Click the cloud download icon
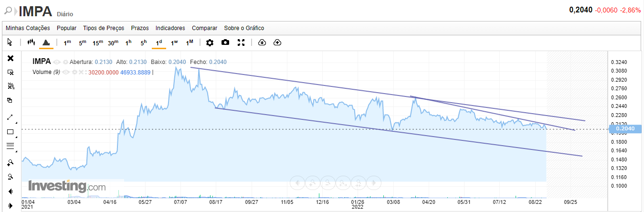 click(262, 42)
